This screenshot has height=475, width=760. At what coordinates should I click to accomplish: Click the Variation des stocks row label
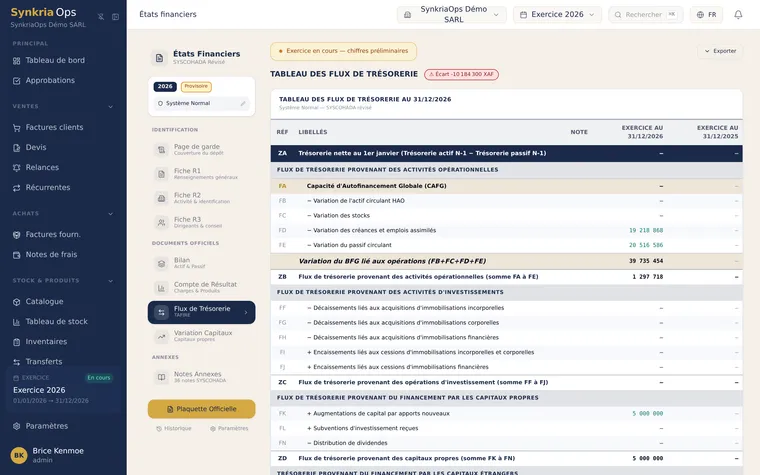[x=338, y=216]
